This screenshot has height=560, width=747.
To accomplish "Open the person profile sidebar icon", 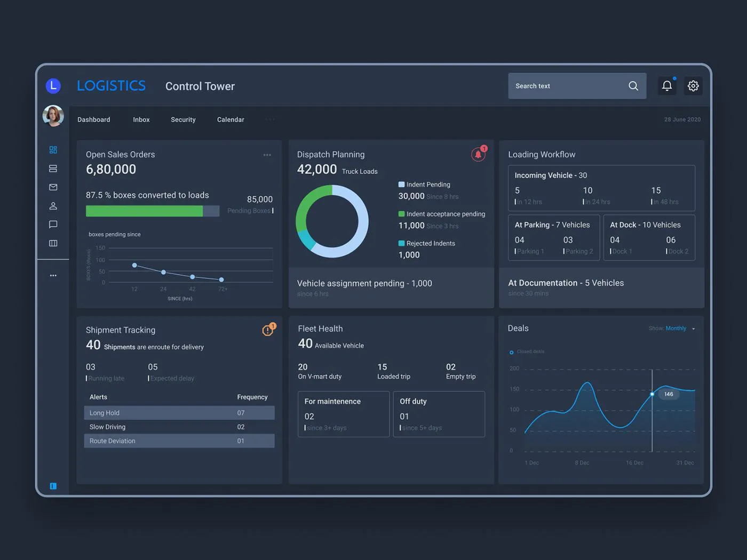I will point(53,206).
